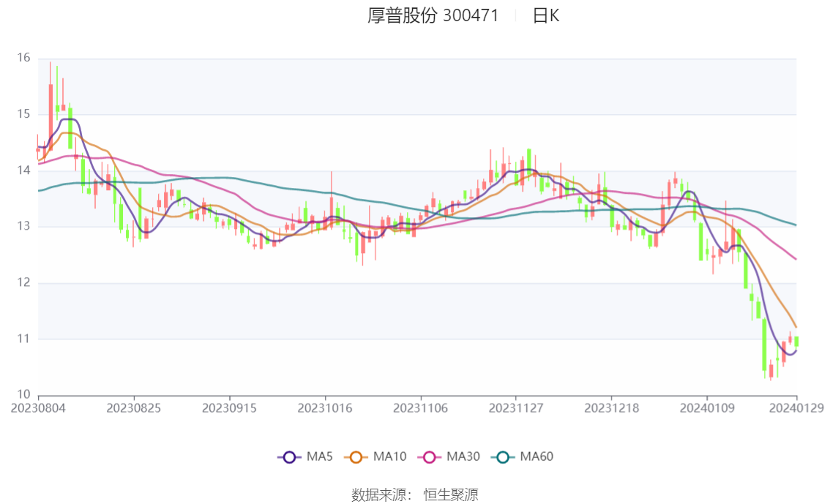Click y-axis value label 13

click(x=23, y=226)
